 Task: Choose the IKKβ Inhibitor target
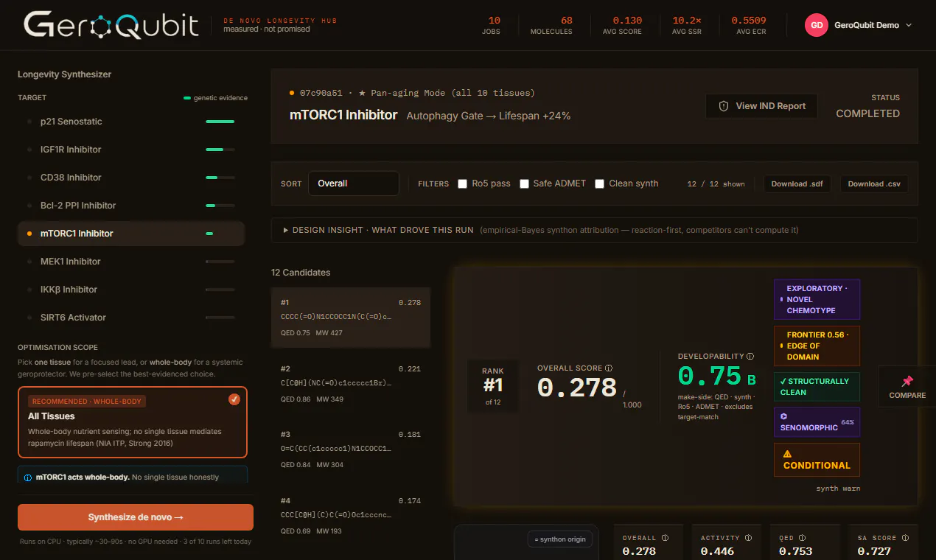[131, 290]
